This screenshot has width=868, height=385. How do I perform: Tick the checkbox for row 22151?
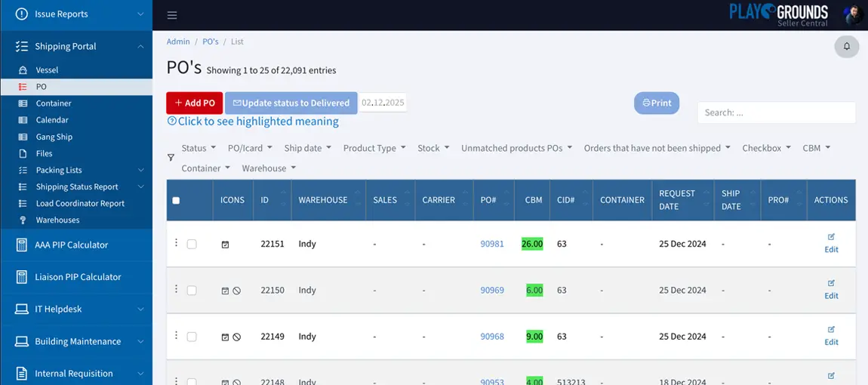192,245
